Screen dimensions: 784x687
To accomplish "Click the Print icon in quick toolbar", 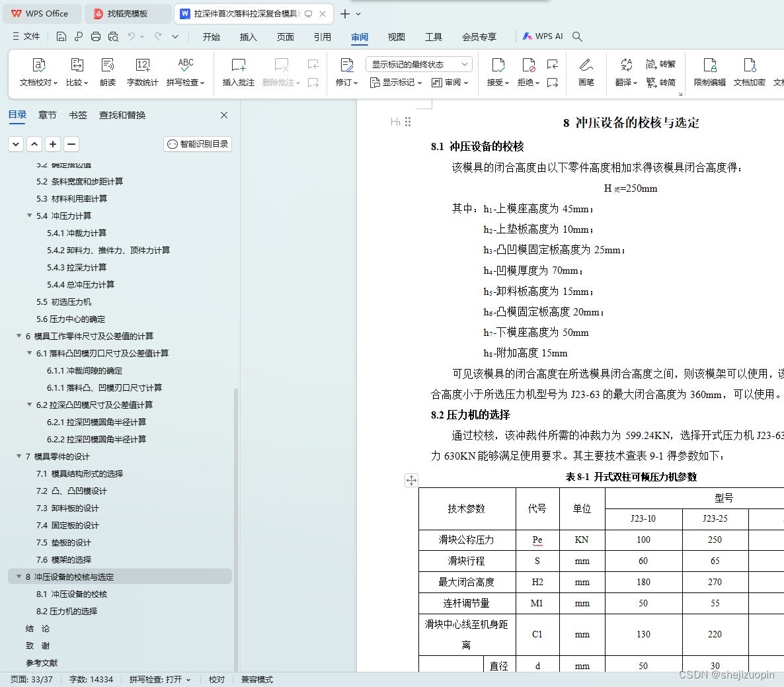I will click(x=96, y=36).
